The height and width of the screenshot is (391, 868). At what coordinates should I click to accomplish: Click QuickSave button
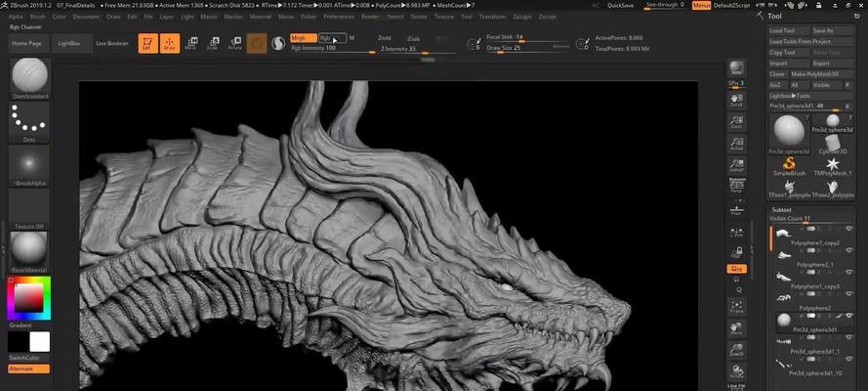(x=621, y=5)
